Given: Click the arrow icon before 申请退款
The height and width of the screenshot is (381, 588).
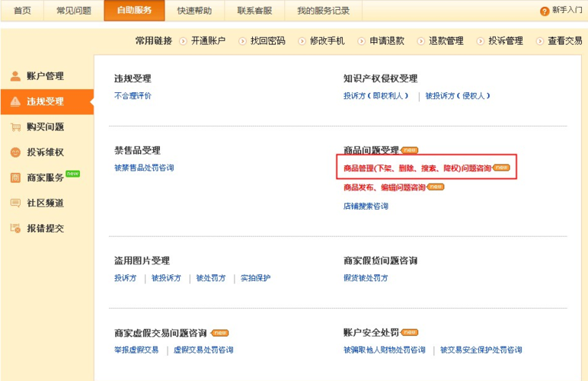Looking at the screenshot, I should 362,41.
